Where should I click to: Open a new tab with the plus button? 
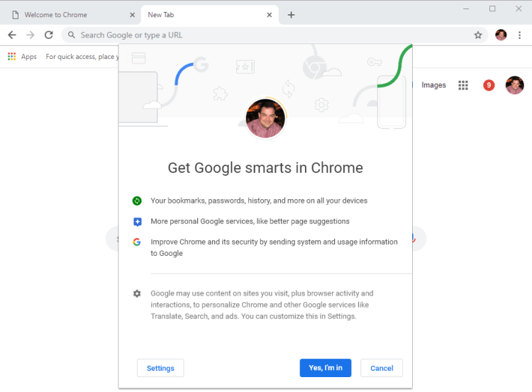pos(291,15)
